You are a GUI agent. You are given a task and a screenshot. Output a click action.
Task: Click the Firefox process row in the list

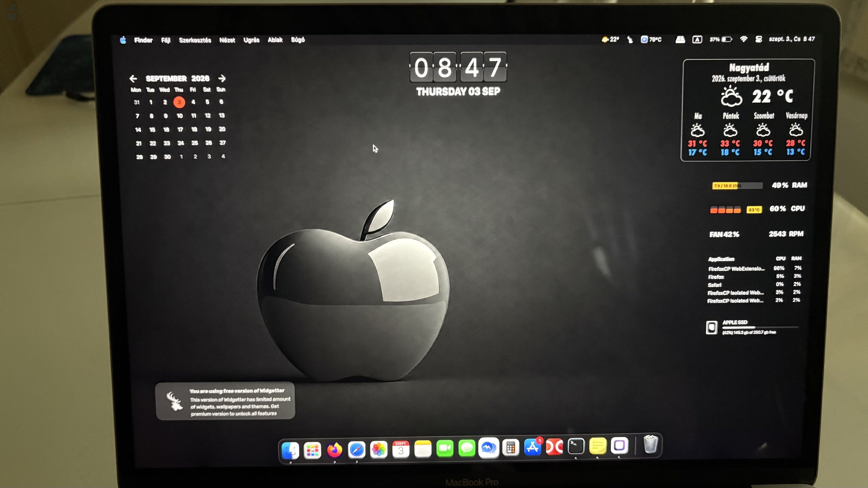[x=754, y=277]
